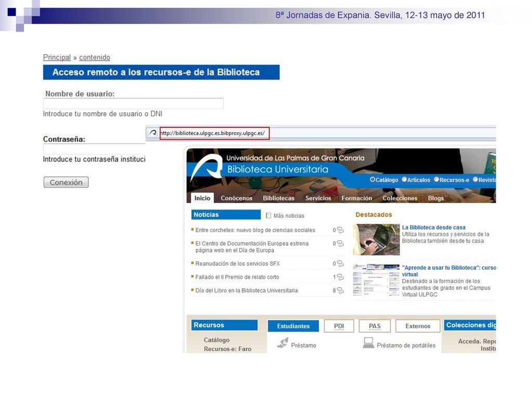Click the Nombre de usuario input field
The image size is (532, 399).
[134, 103]
